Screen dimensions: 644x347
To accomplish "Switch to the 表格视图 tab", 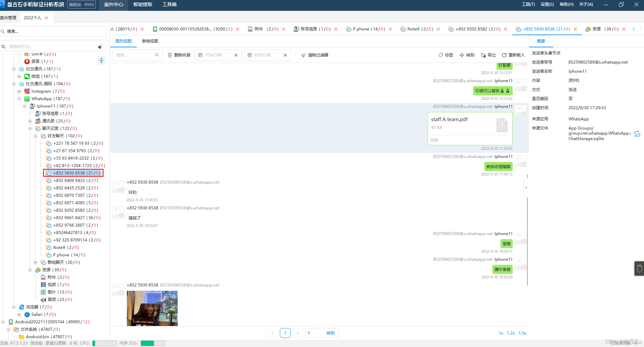I will pos(150,41).
